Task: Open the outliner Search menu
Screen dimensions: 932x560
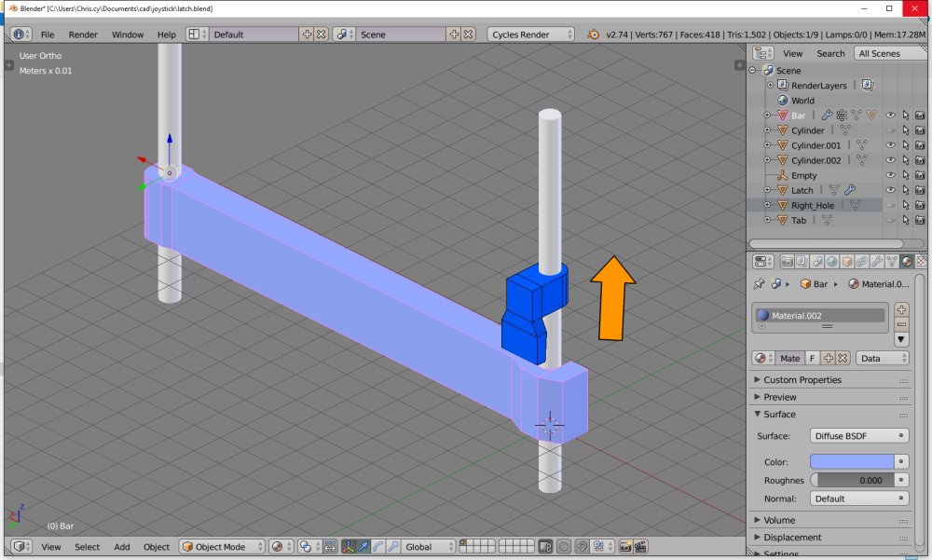Action: pyautogui.click(x=830, y=53)
